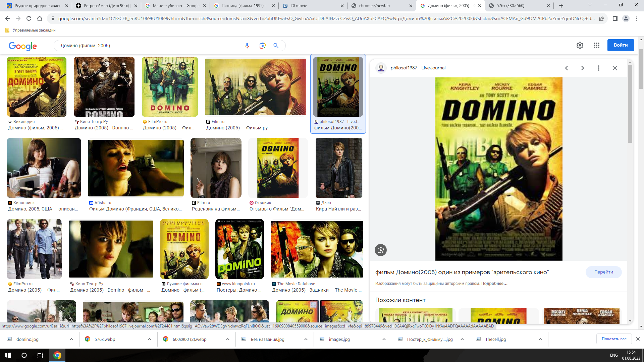Click the Войти sign-in button

click(x=621, y=45)
